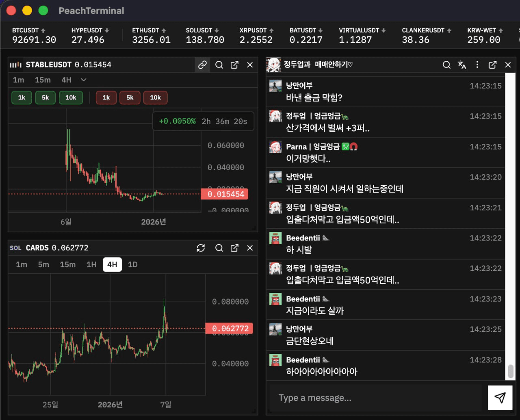Viewport: 520px width, 420px height.
Task: Toggle the red 10k volume filter
Action: coord(155,97)
